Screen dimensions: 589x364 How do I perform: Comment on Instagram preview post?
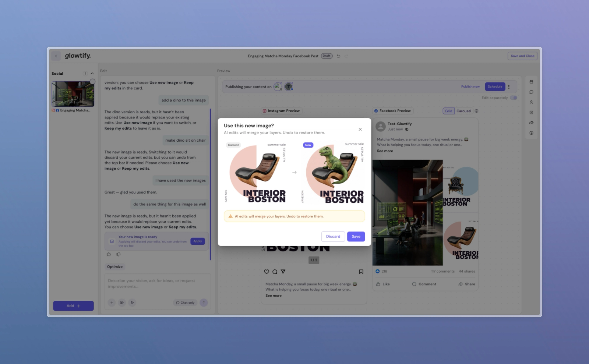click(275, 272)
